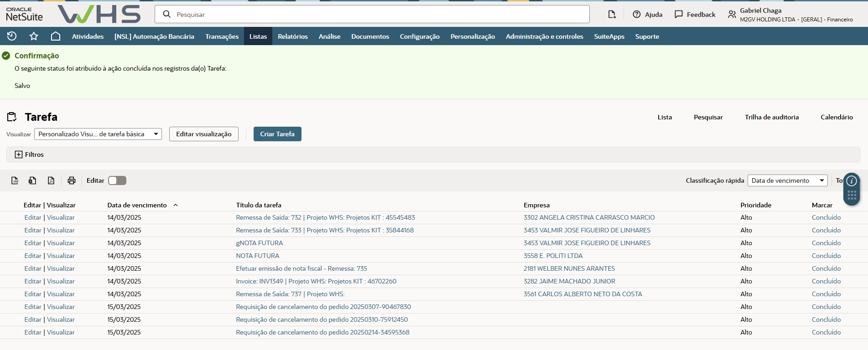
Task: Sort by Data de vencimento column
Action: 137,205
